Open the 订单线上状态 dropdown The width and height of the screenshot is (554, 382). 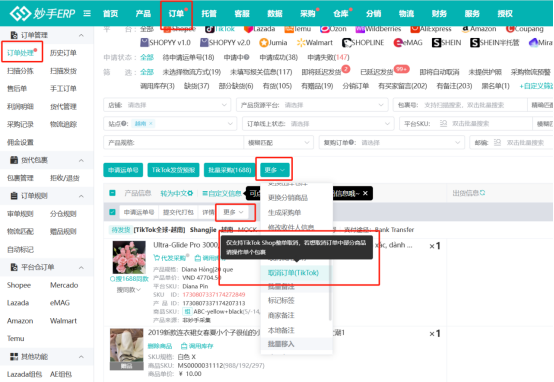tap(318, 124)
